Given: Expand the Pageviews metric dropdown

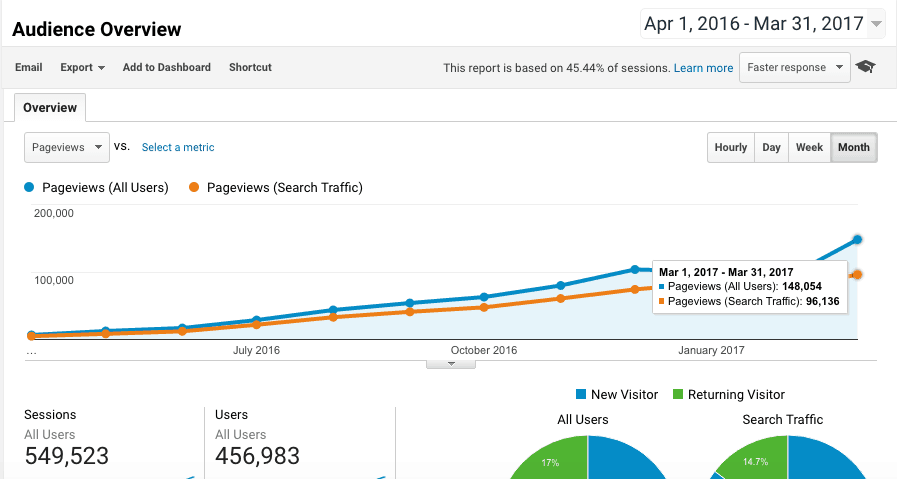Looking at the screenshot, I should 66,147.
